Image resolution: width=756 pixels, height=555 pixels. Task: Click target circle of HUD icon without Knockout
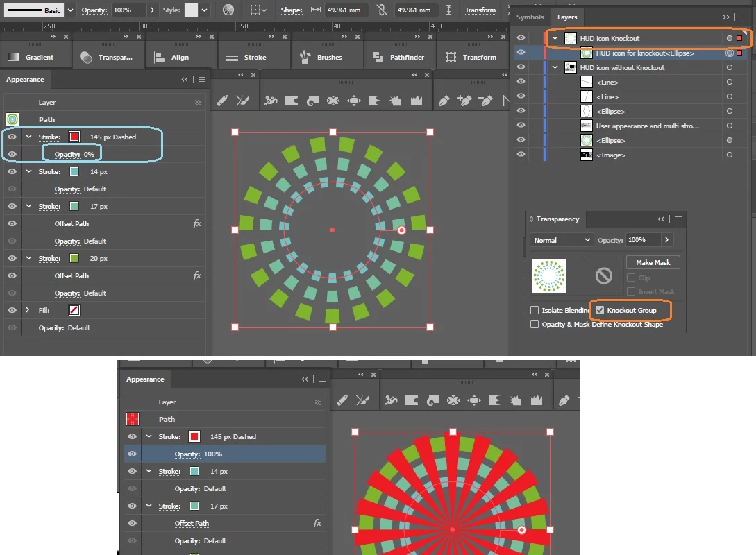730,67
